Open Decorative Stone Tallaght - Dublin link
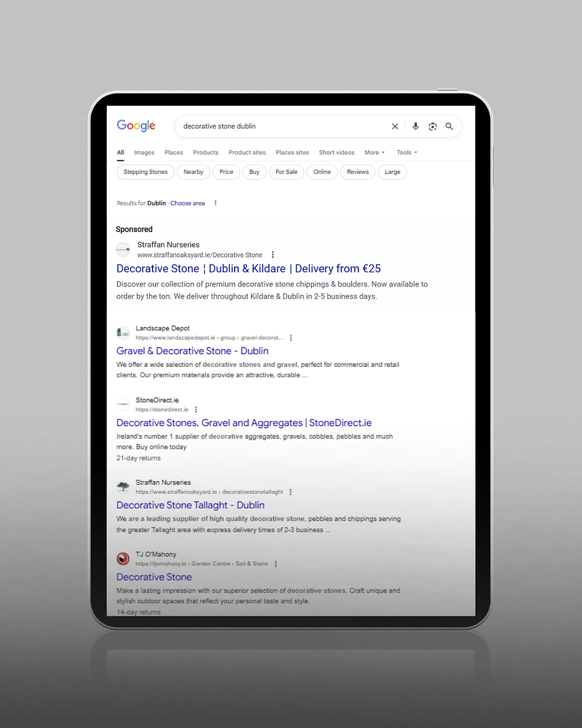Viewport: 582px width, 728px height. click(x=191, y=505)
